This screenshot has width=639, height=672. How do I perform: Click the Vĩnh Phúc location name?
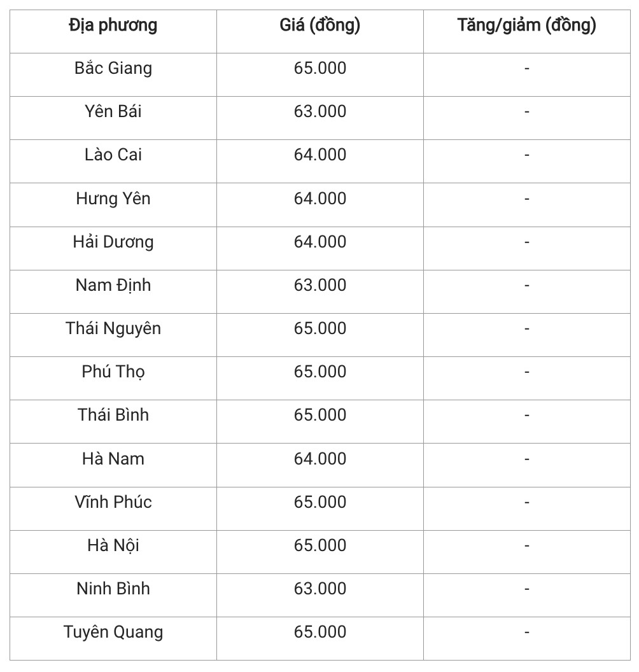[x=113, y=502]
